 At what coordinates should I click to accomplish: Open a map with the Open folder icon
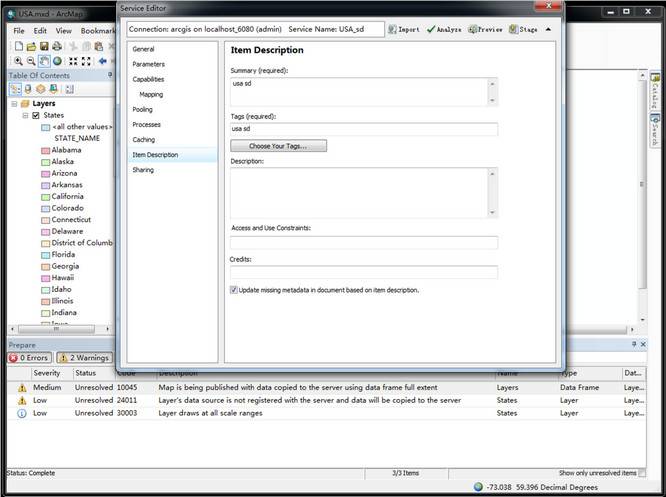click(x=31, y=46)
